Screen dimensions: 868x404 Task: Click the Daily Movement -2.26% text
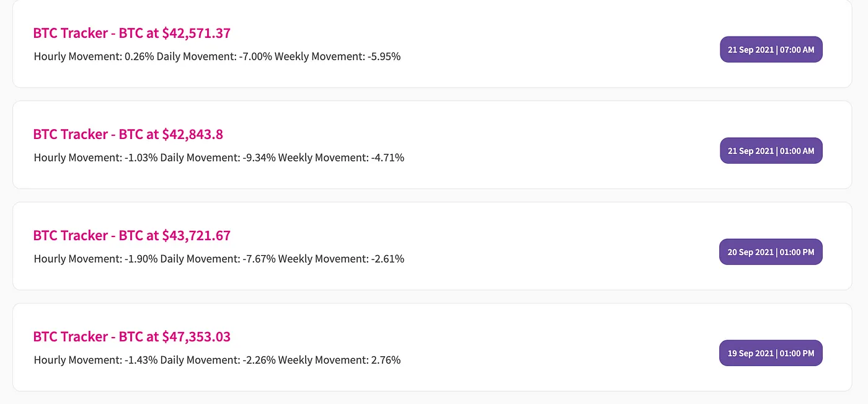click(x=218, y=360)
